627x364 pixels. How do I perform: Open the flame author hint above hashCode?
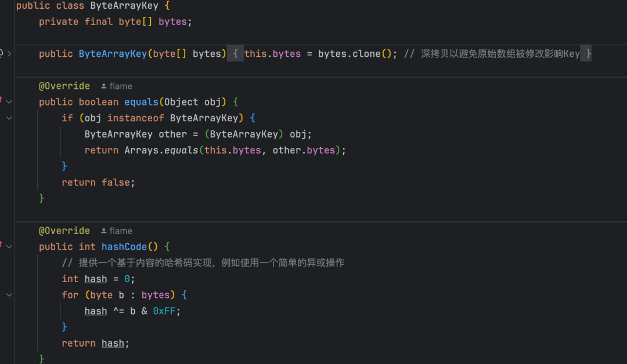click(116, 231)
